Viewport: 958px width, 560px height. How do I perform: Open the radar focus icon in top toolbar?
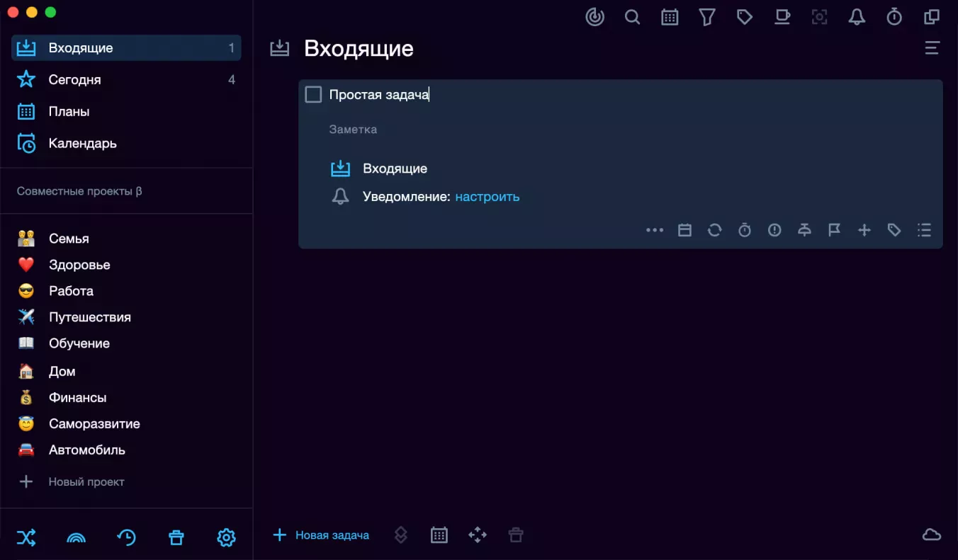pyautogui.click(x=595, y=17)
